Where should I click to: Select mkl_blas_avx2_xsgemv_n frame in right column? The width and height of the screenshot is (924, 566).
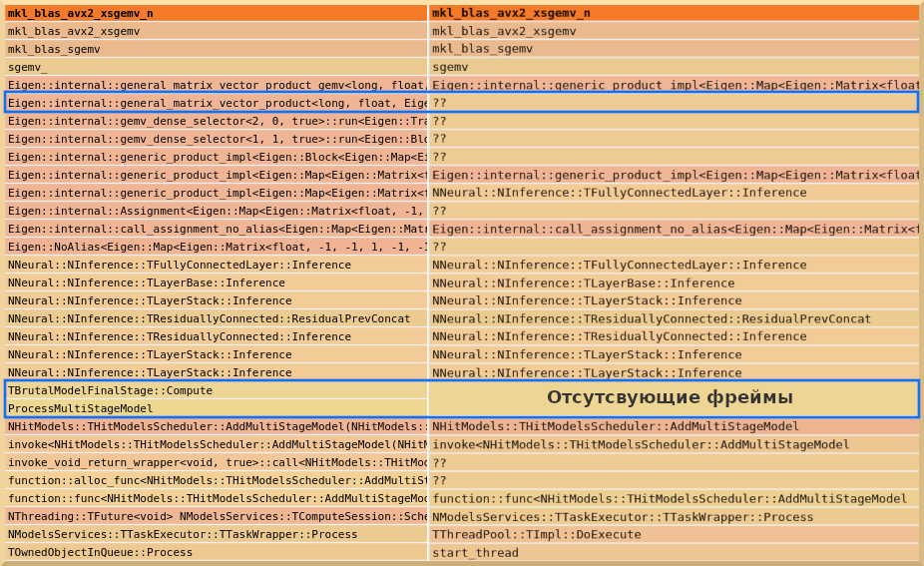[x=674, y=13]
